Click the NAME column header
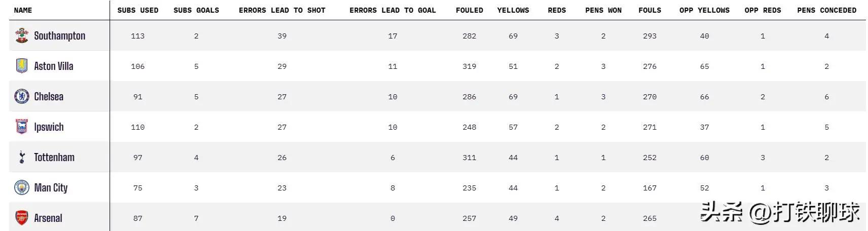The image size is (868, 231). [x=23, y=10]
